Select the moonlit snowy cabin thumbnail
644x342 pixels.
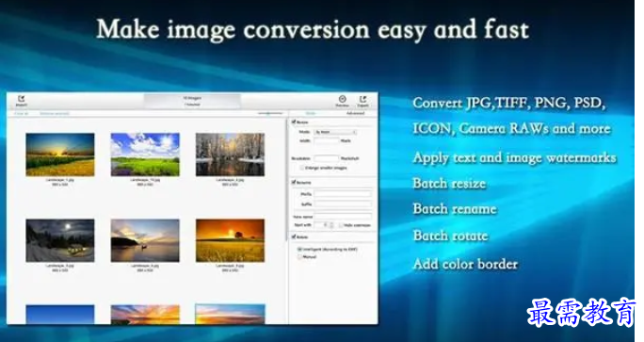[x=60, y=240]
